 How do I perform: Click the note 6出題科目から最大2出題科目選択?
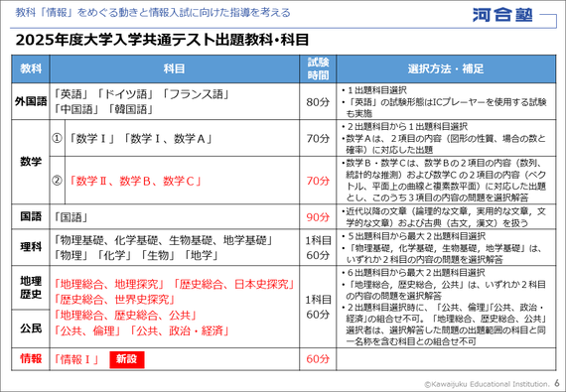(414, 273)
